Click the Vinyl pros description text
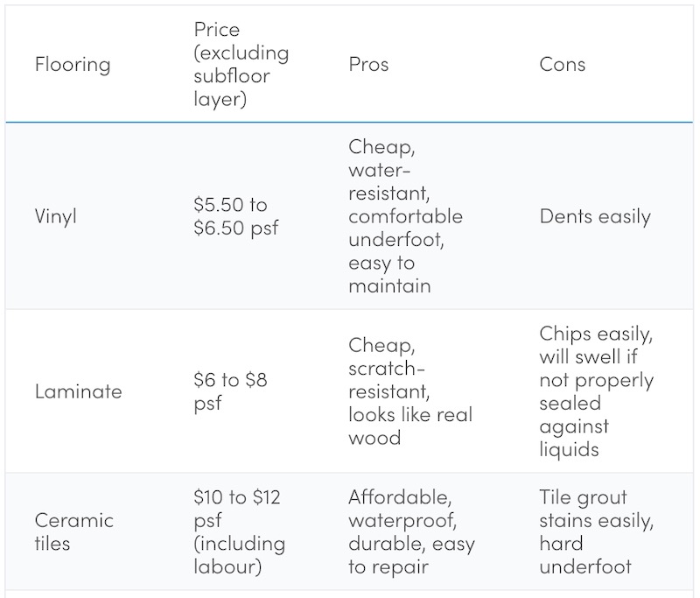Screen dimensions: 700x598 [406, 216]
